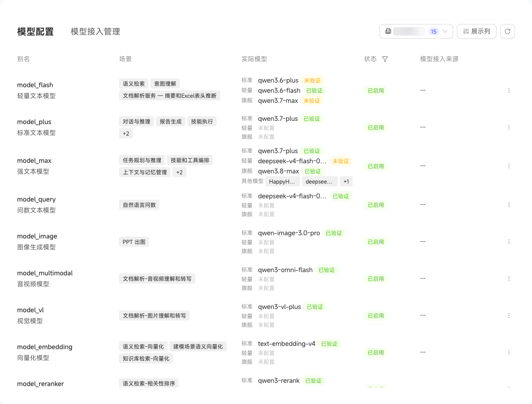Click the 别名 column header
Screen dimensions: 532x404
[x=24, y=59]
